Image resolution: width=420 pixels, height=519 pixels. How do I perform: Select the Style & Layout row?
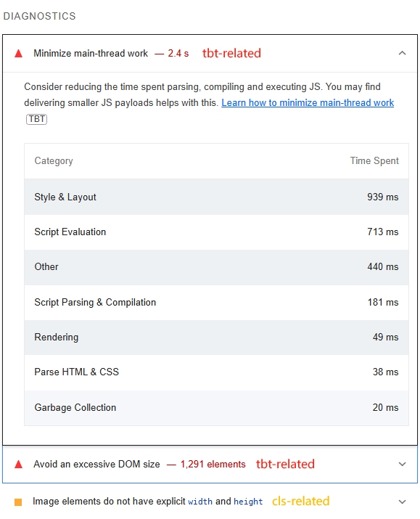(216, 197)
